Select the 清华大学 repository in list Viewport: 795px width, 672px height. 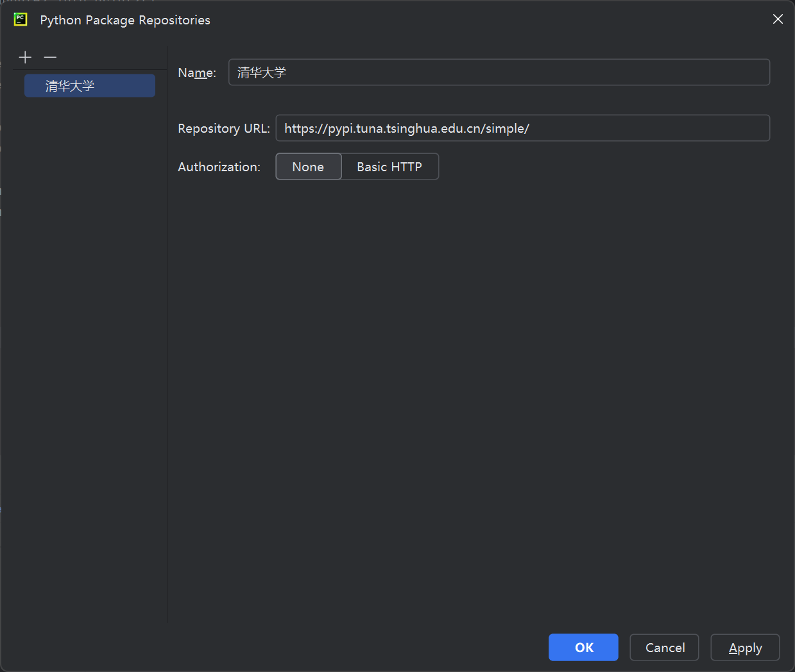(90, 86)
